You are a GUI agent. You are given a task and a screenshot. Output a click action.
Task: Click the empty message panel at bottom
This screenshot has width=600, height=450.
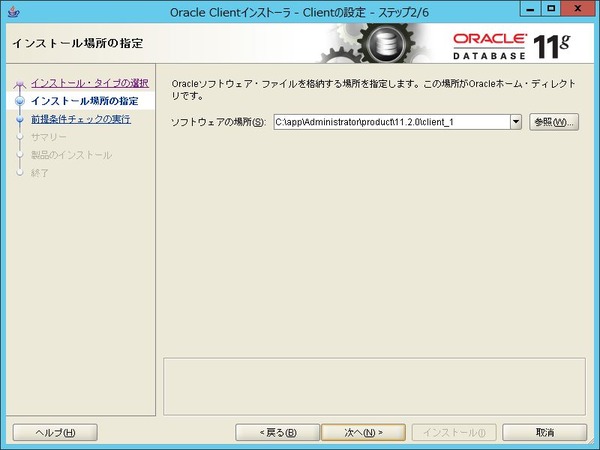[x=374, y=386]
